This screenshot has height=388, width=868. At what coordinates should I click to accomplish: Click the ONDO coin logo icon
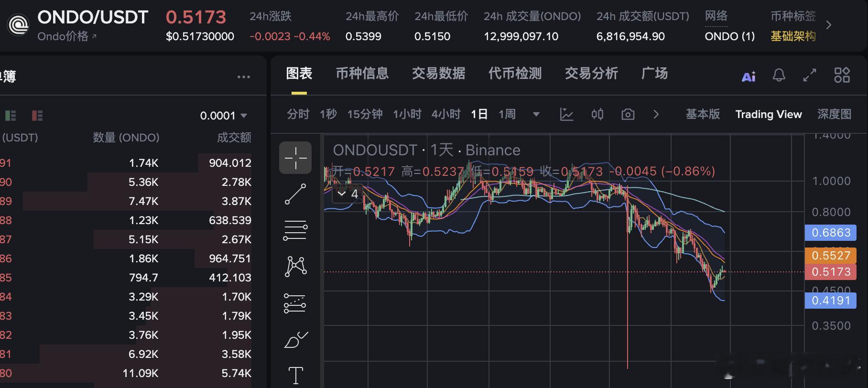19,24
